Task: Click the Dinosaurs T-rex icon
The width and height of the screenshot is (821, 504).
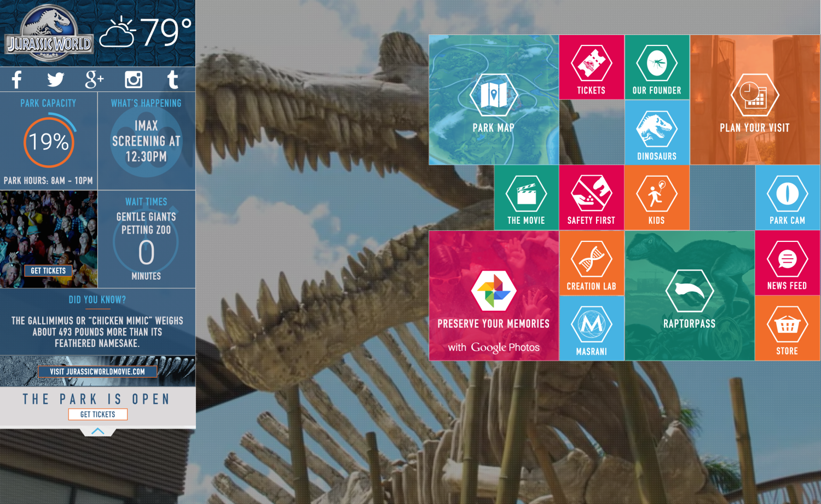Action: pyautogui.click(x=656, y=132)
